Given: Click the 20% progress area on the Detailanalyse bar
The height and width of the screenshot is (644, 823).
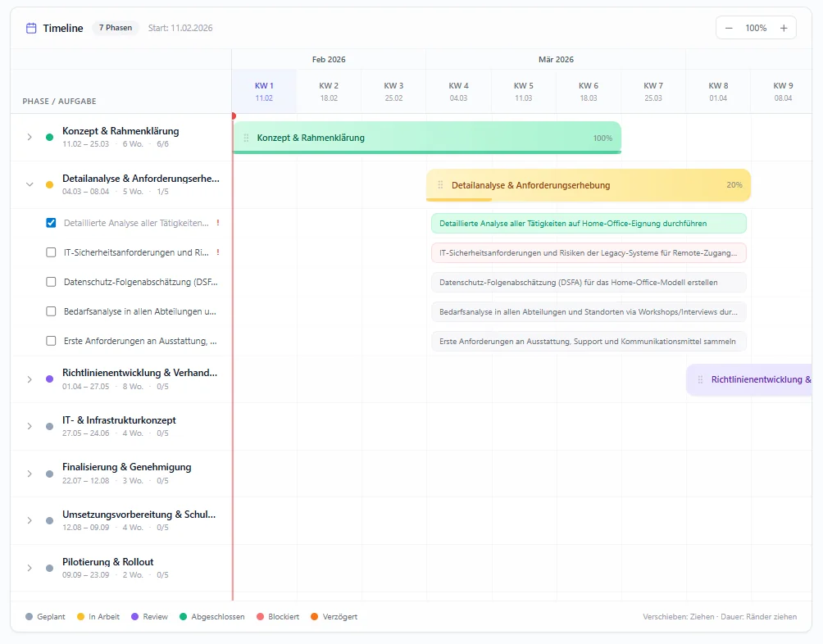Looking at the screenshot, I should click(x=734, y=185).
